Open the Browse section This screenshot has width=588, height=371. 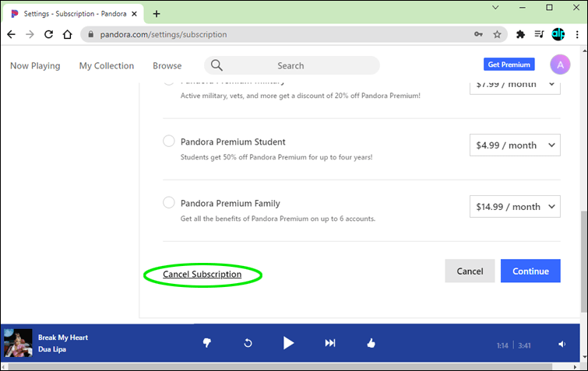click(x=167, y=65)
